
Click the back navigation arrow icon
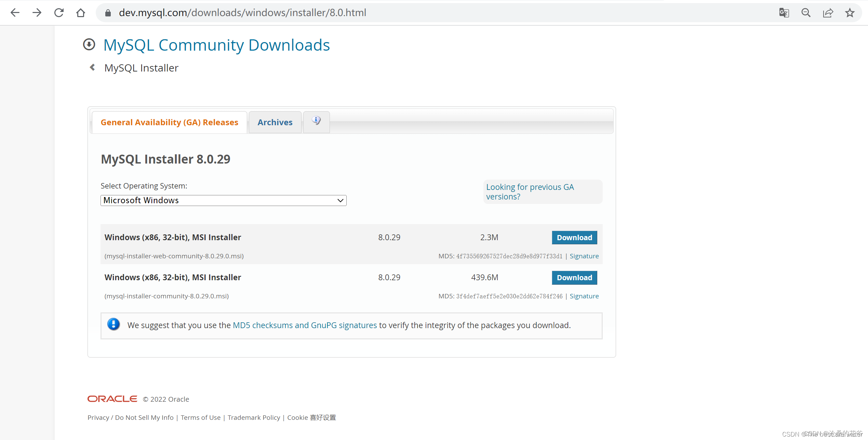(x=15, y=12)
